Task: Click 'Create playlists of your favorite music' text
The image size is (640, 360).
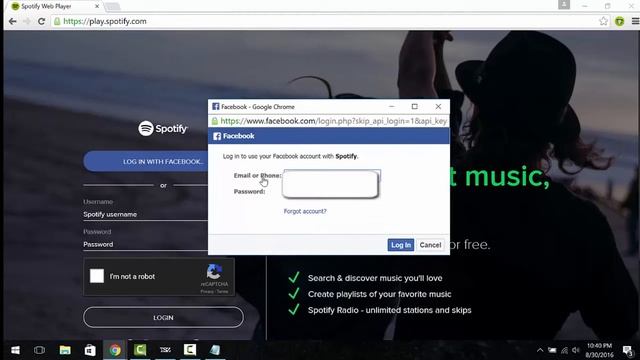Action: [x=380, y=294]
